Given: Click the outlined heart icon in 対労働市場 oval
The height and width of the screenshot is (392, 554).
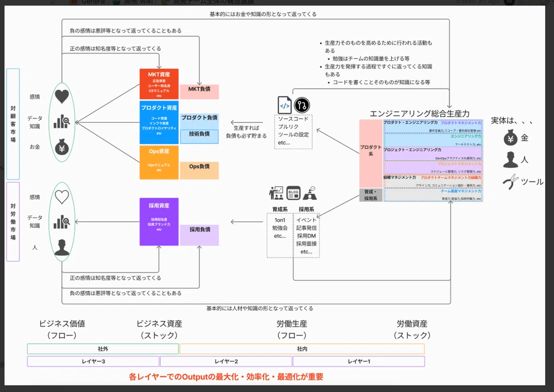Looking at the screenshot, I should [61, 198].
